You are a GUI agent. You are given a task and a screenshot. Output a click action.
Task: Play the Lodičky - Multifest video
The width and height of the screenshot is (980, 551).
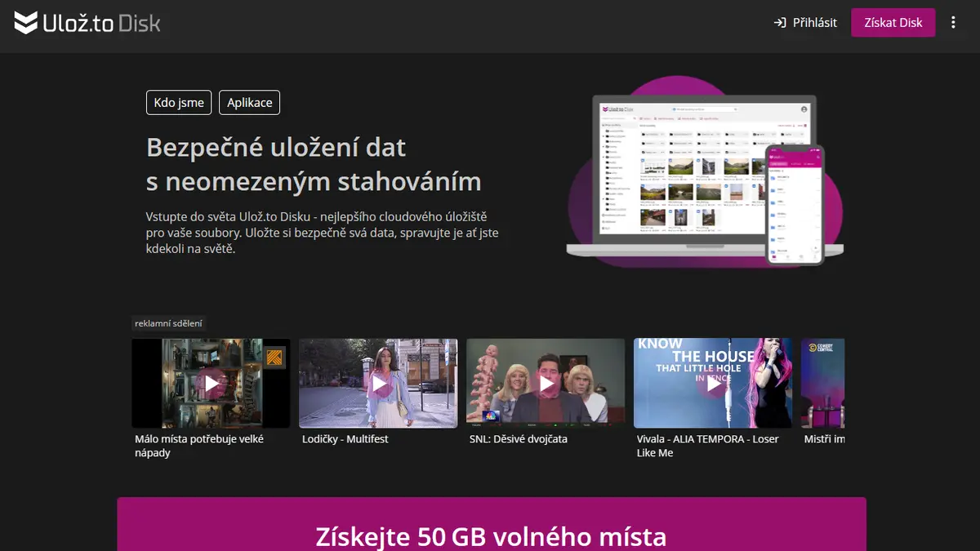pos(379,383)
